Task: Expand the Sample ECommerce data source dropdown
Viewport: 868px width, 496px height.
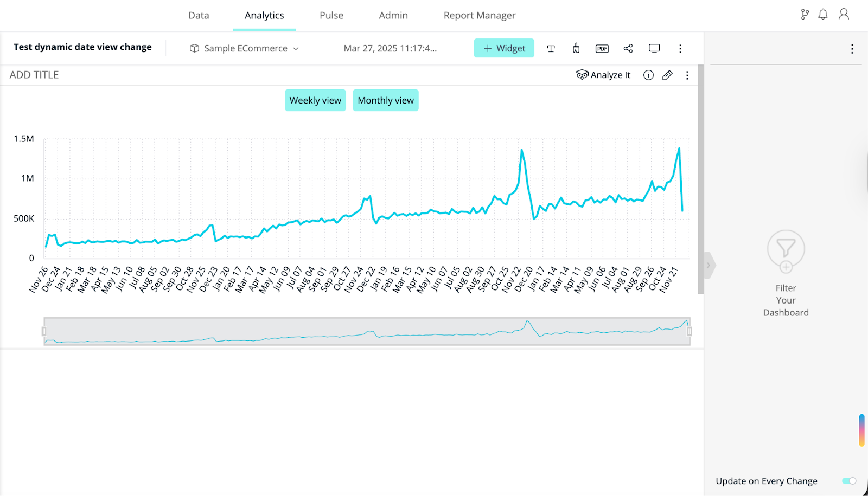Action: [245, 49]
